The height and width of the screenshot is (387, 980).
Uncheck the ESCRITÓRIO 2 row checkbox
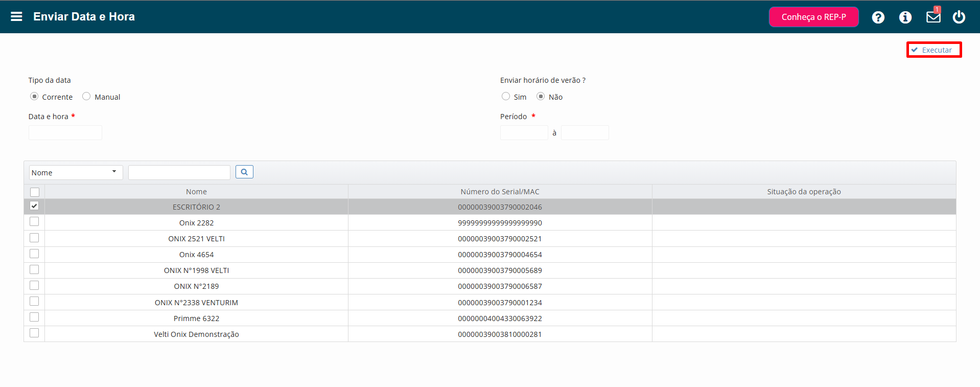[34, 206]
